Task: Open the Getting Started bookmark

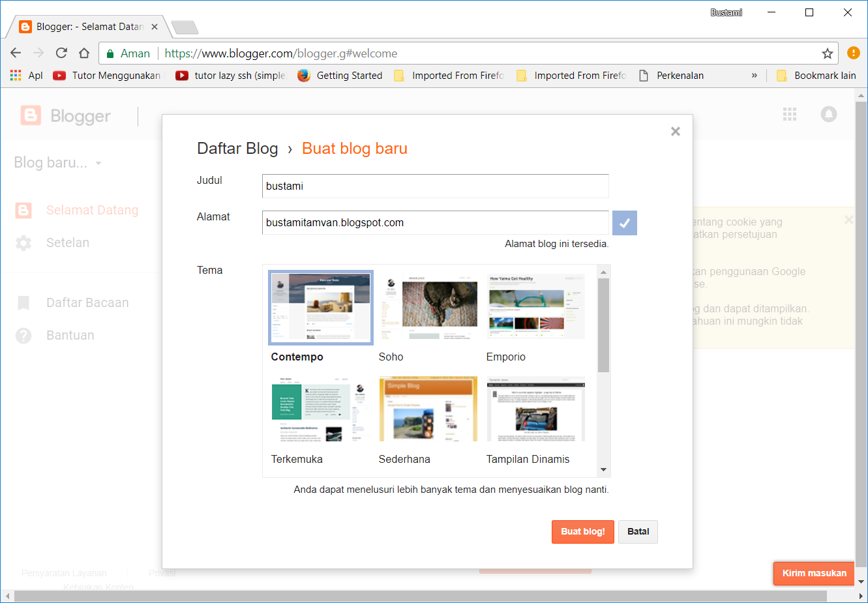Action: [x=340, y=76]
